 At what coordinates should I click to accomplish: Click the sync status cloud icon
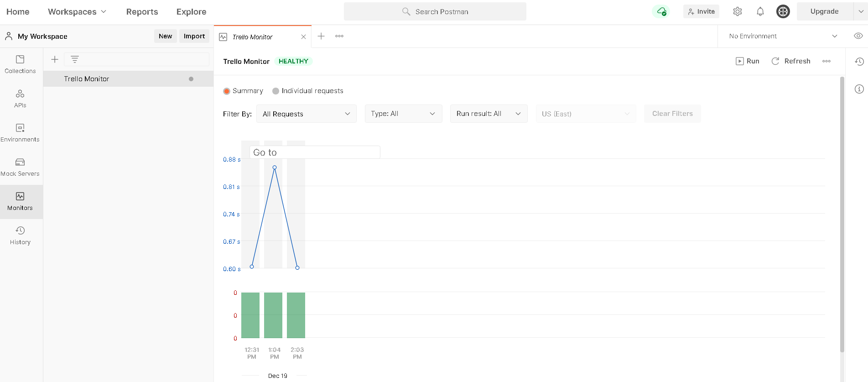[661, 11]
